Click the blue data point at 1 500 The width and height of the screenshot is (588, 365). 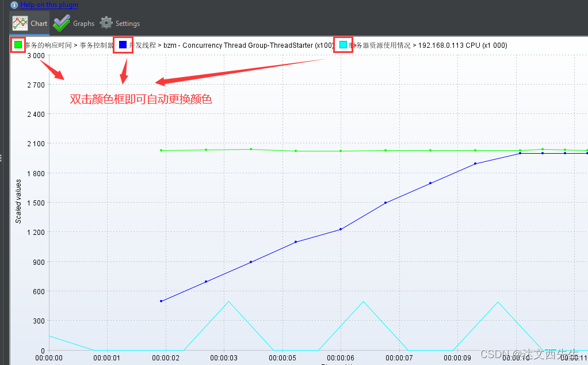[385, 203]
